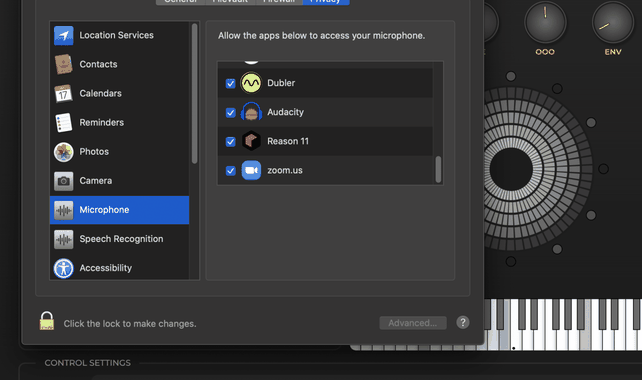Uncheck microphone access for Dubler
Screen dimensions: 642x380
[231, 84]
